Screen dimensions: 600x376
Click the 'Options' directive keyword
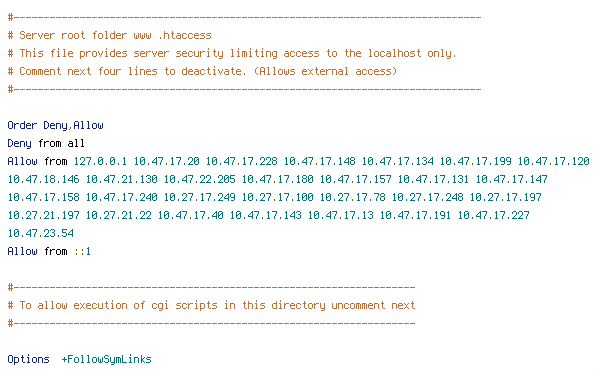[28, 360]
